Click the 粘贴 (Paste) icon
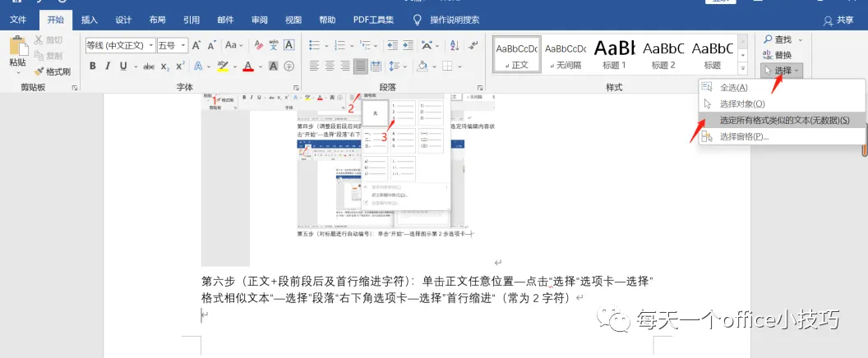 click(18, 46)
